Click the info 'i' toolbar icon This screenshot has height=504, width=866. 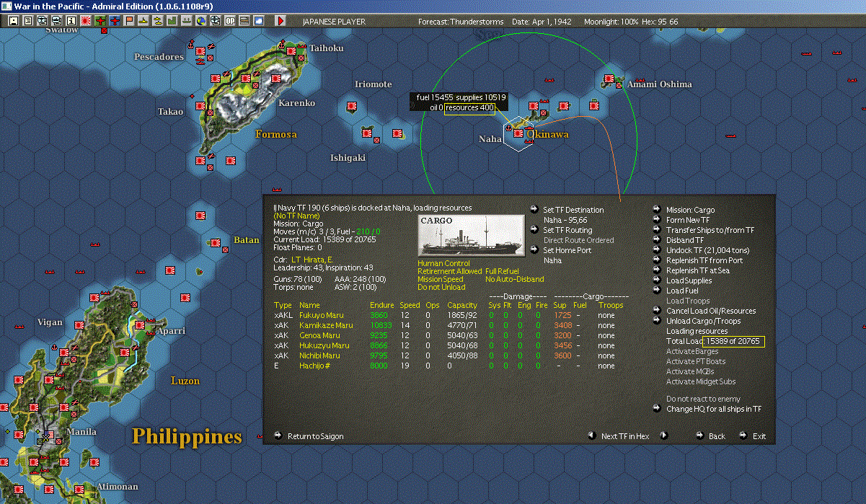(71, 21)
